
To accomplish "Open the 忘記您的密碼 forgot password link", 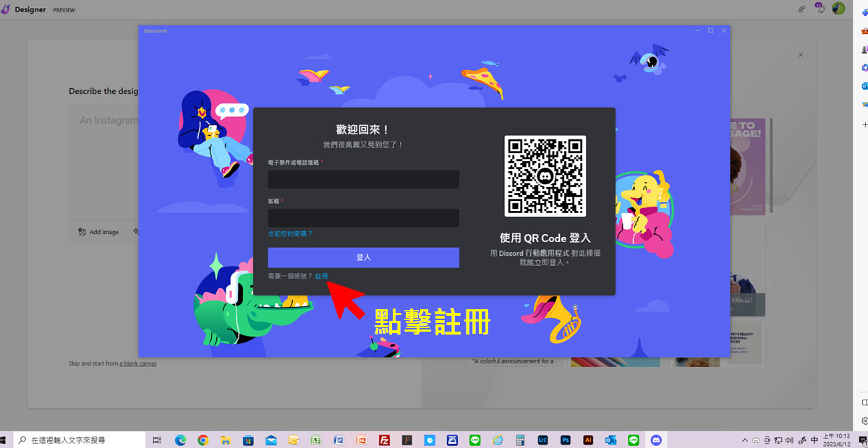I will coord(290,234).
